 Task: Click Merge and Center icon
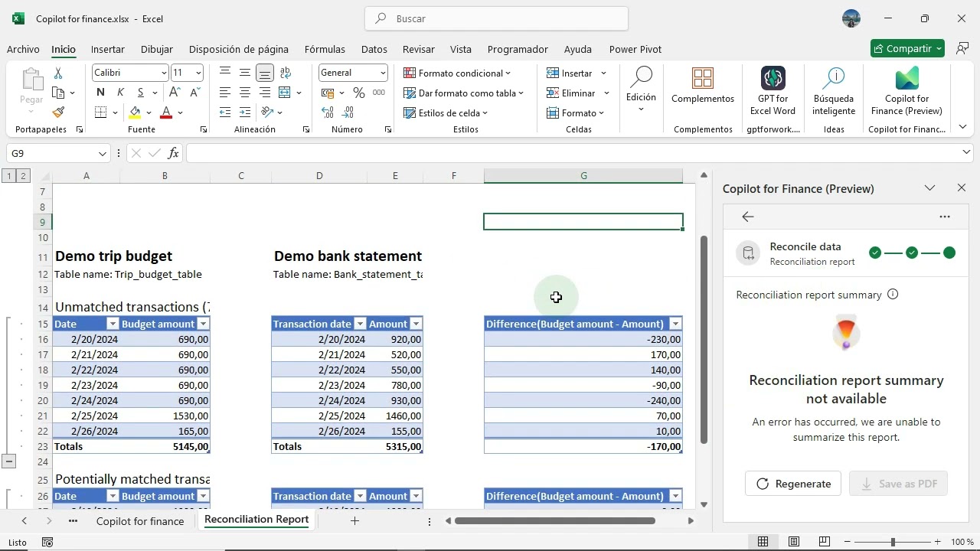284,93
